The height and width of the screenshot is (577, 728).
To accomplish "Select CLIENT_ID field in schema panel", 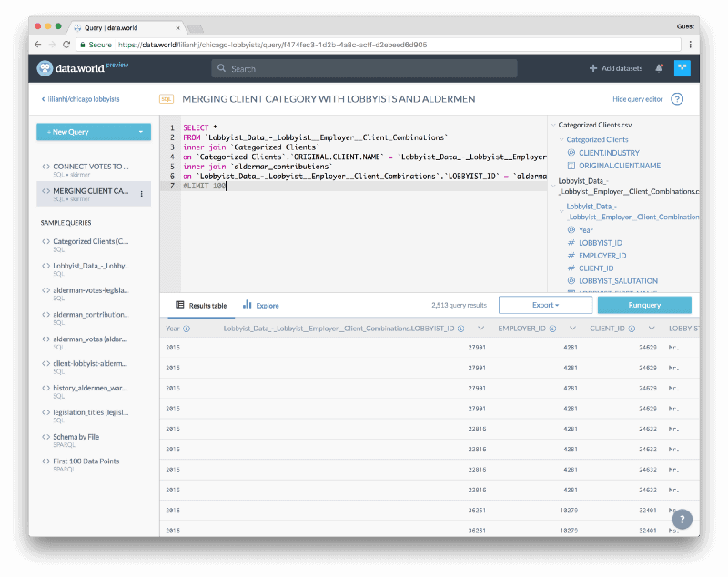I will pos(596,268).
